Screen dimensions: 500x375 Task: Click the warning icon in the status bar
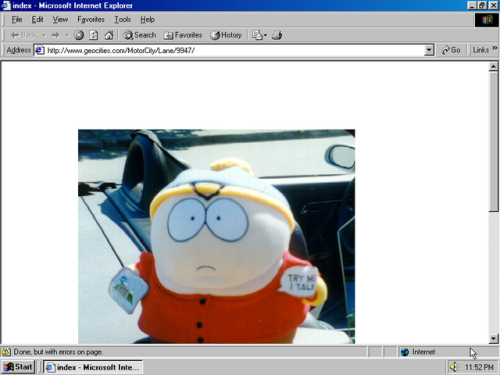pyautogui.click(x=6, y=352)
